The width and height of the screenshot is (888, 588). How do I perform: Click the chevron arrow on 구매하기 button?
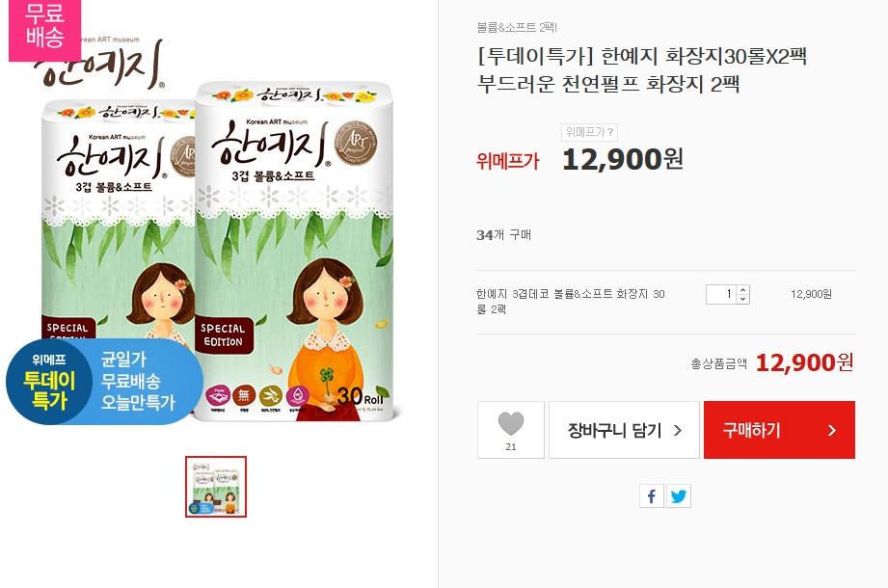pyautogui.click(x=831, y=431)
